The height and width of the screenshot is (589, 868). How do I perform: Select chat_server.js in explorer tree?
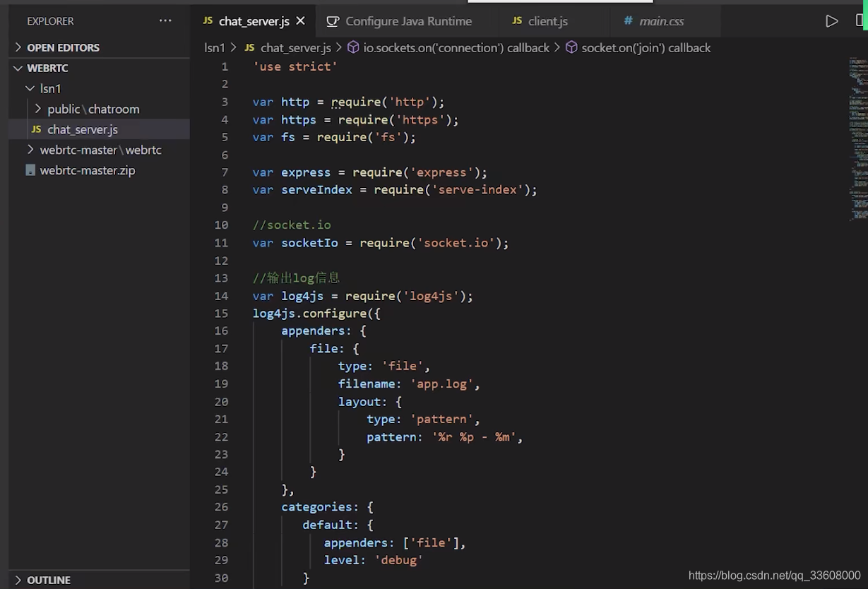click(x=99, y=129)
